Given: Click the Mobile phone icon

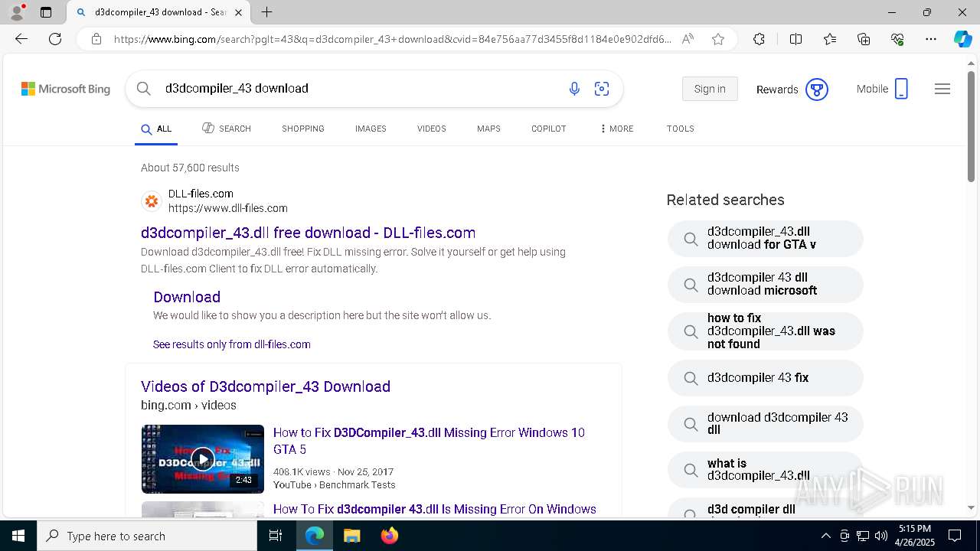Looking at the screenshot, I should (x=901, y=89).
